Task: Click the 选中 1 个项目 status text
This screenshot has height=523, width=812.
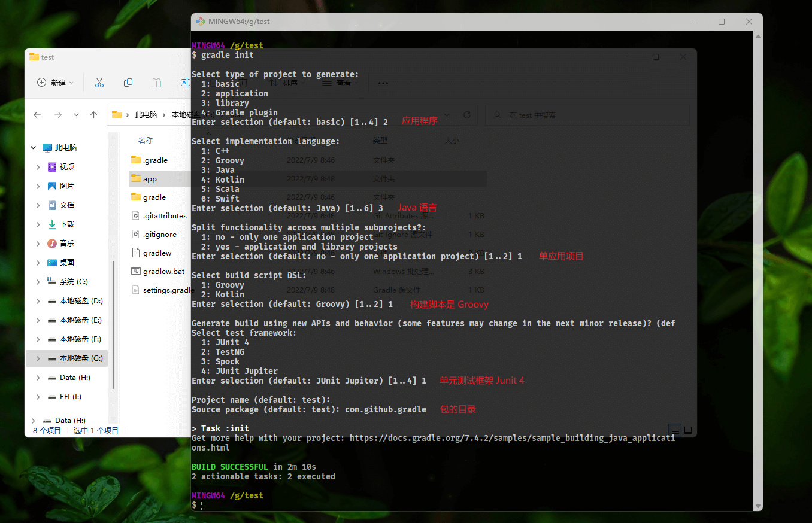Action: pos(96,430)
